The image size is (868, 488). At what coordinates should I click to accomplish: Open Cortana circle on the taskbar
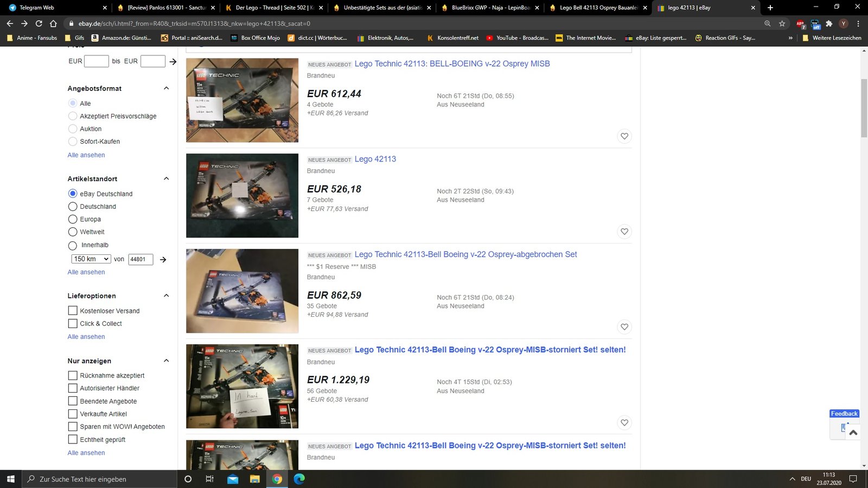(188, 479)
